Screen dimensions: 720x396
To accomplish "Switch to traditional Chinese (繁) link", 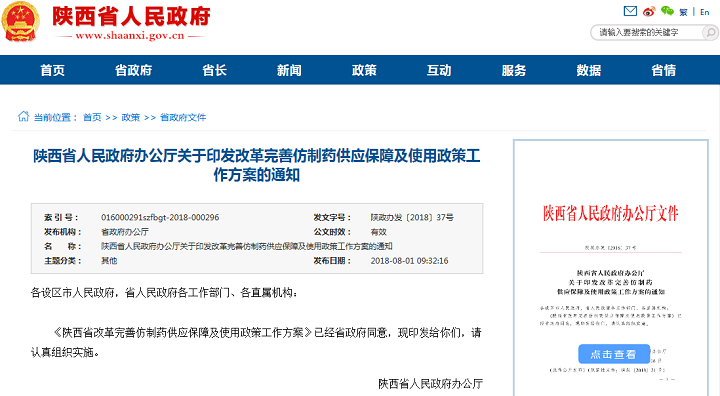I will [x=683, y=12].
